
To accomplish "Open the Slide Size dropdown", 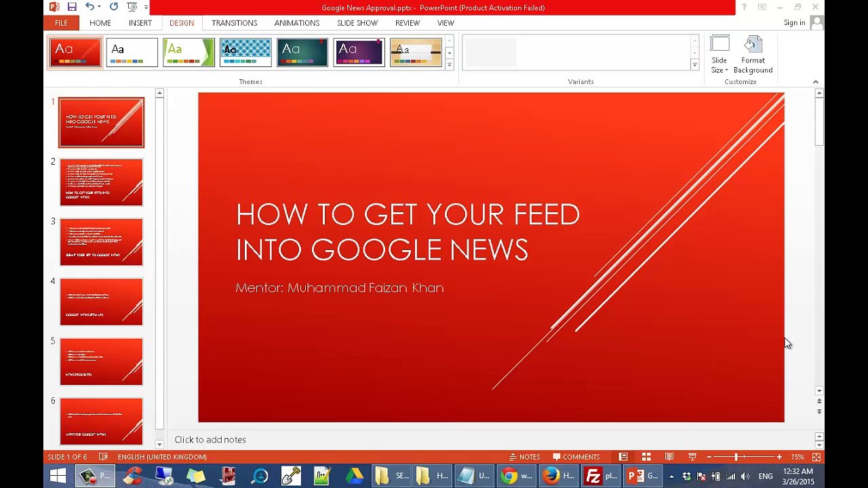I will (719, 55).
